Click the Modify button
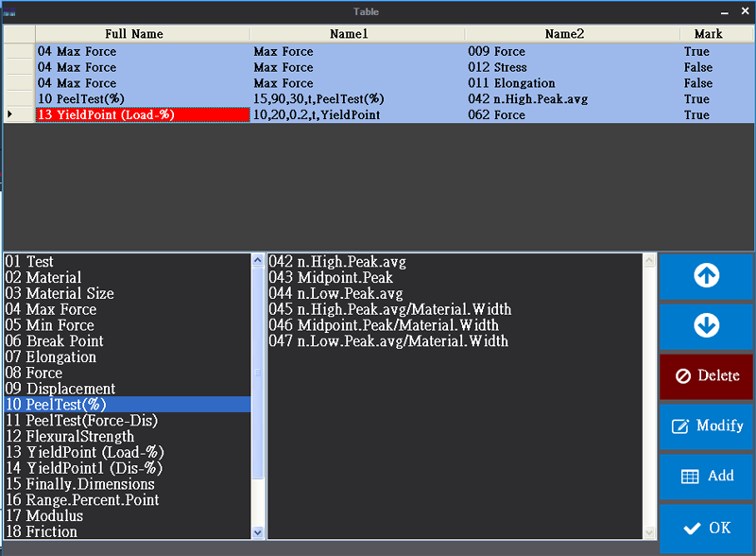The image size is (756, 556). [706, 426]
